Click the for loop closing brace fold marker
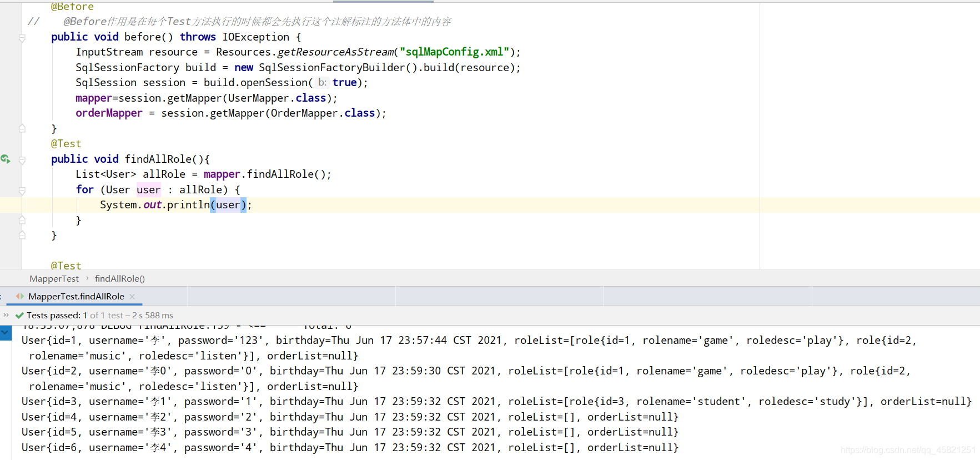980x460 pixels. click(x=22, y=220)
